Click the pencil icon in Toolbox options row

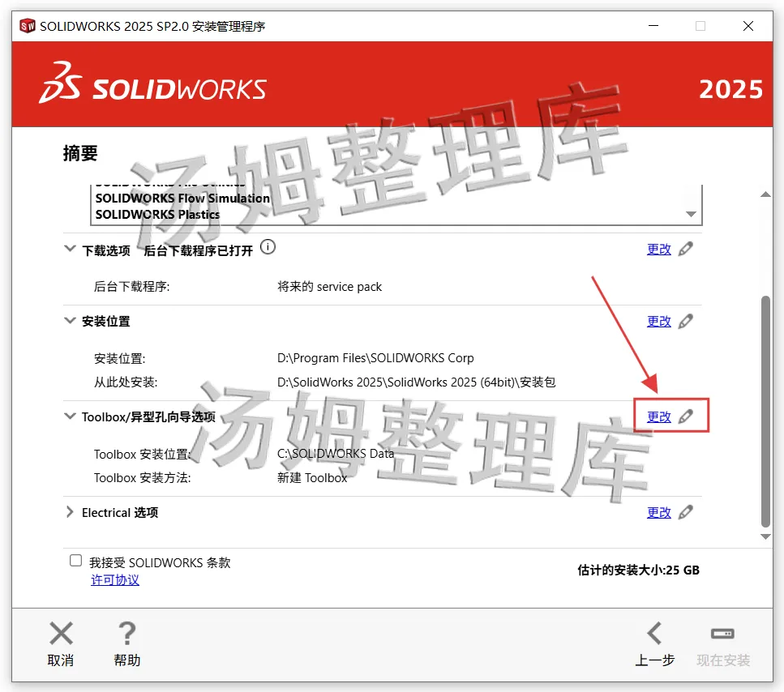point(686,416)
